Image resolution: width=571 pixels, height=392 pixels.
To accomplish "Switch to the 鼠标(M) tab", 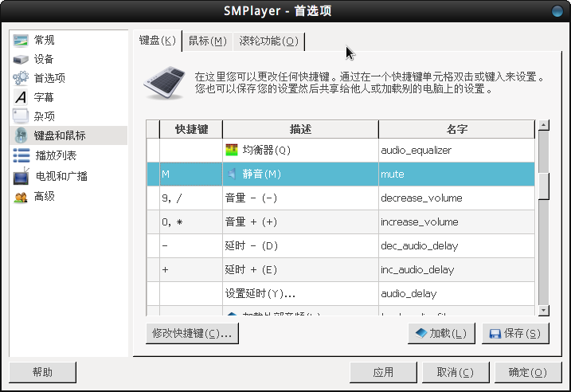I will pyautogui.click(x=208, y=41).
